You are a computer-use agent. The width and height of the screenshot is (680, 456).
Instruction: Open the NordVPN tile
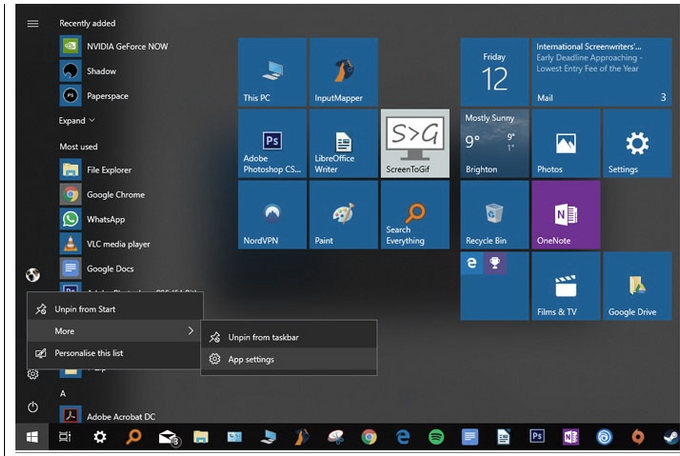tap(272, 215)
